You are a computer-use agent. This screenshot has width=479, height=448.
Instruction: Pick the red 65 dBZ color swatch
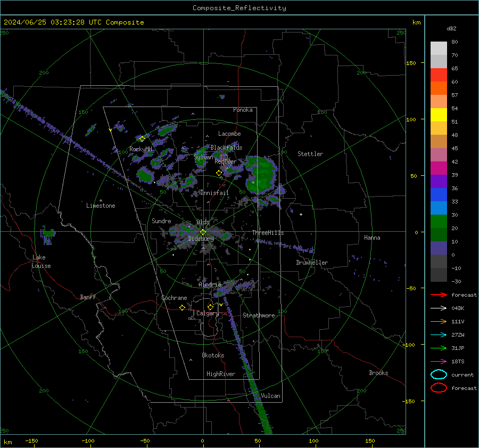tap(439, 75)
